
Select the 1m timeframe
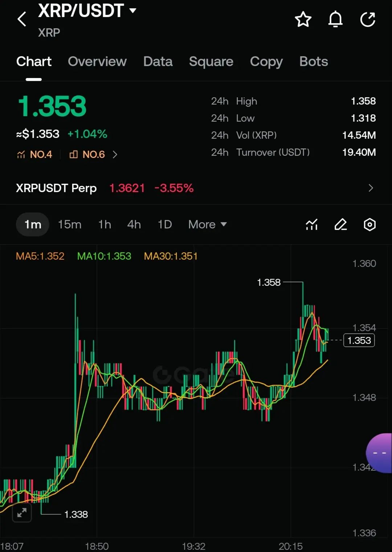click(x=33, y=224)
